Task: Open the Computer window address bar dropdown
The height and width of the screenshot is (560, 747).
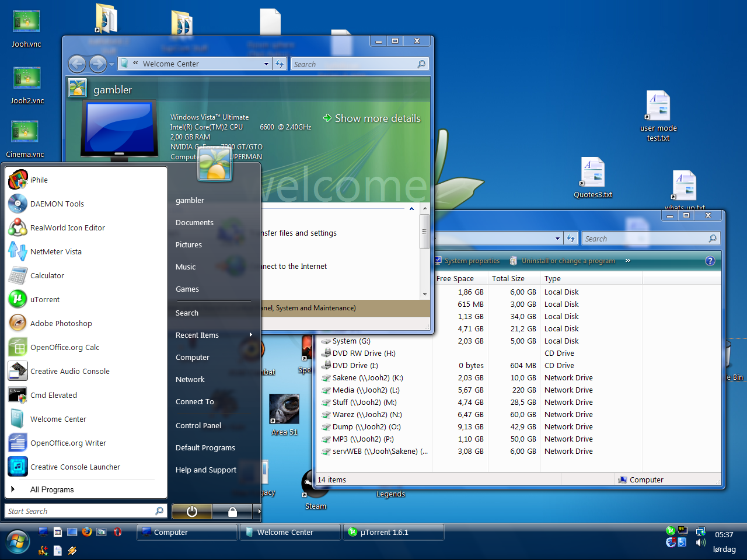Action: click(557, 239)
